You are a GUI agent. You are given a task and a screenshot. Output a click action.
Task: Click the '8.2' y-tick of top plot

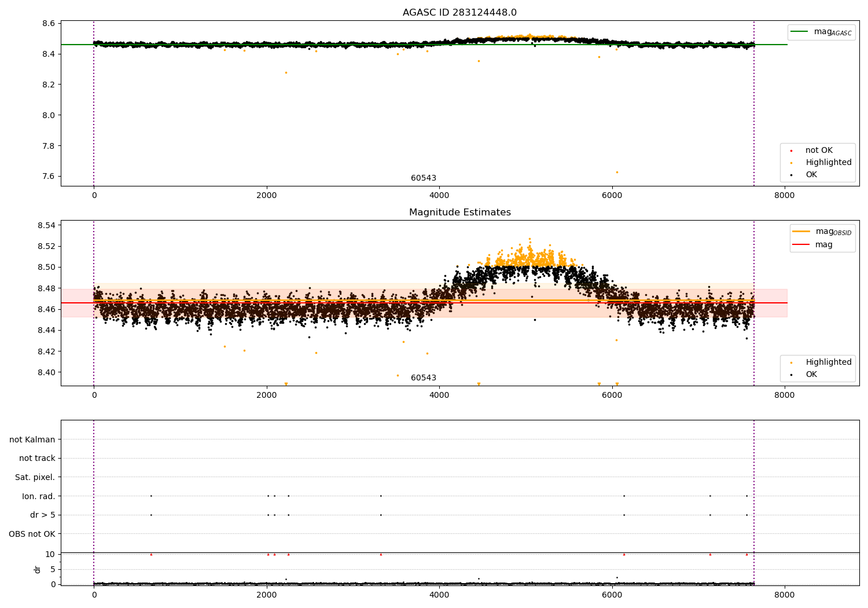pyautogui.click(x=49, y=85)
